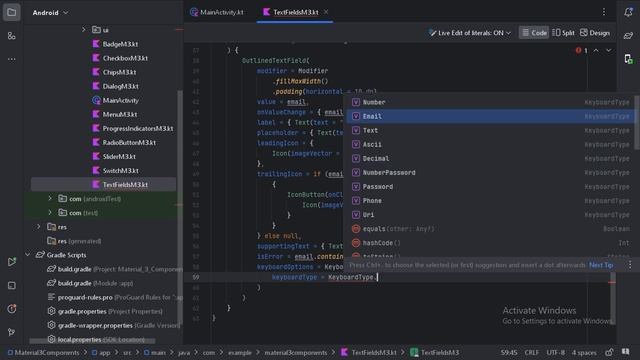This screenshot has height=360, width=640.
Task: Expand the res folder
Action: coord(39,227)
